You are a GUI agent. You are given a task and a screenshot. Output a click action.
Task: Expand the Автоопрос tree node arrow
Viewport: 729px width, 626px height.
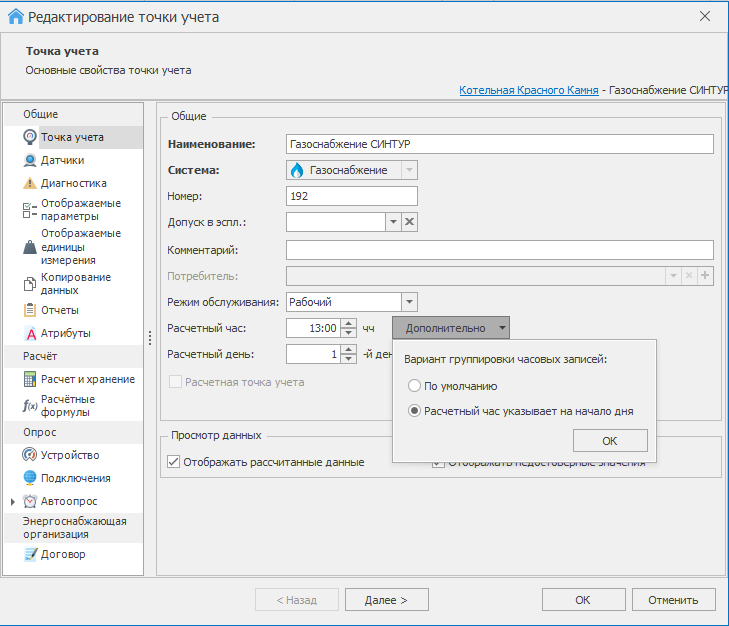[x=12, y=501]
